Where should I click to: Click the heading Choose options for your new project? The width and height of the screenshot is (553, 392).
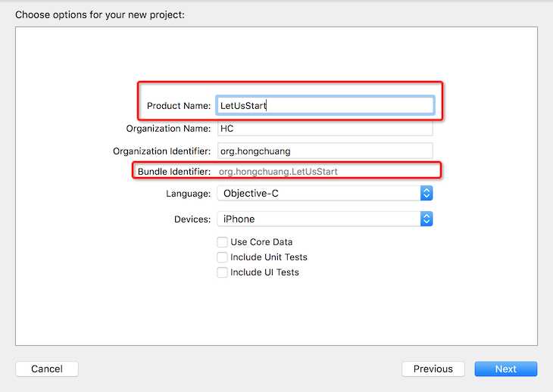100,15
